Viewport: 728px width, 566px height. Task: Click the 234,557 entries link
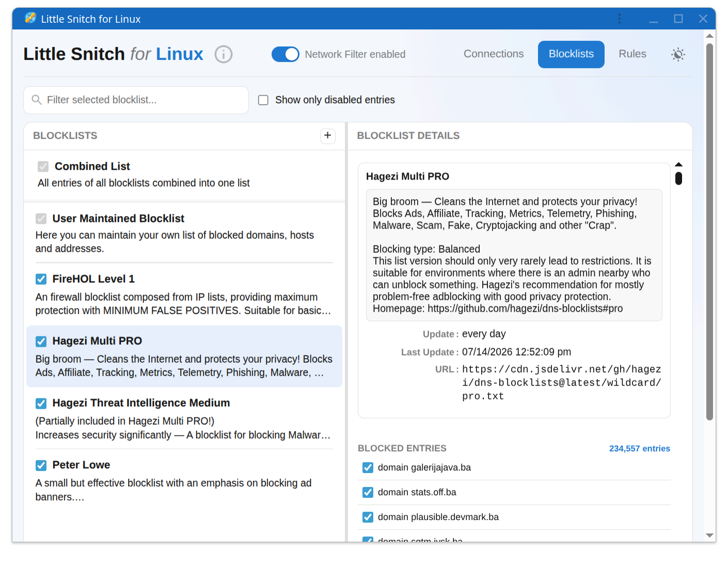coord(639,448)
